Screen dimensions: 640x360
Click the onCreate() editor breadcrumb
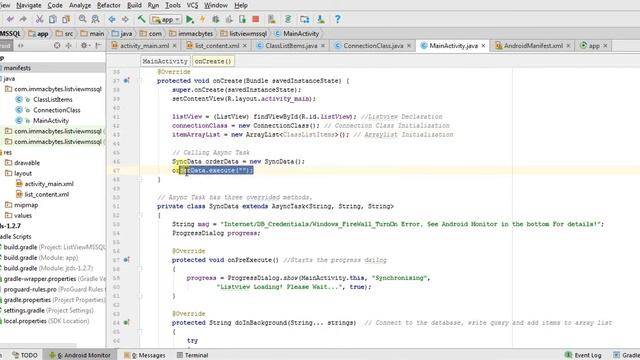(x=213, y=61)
